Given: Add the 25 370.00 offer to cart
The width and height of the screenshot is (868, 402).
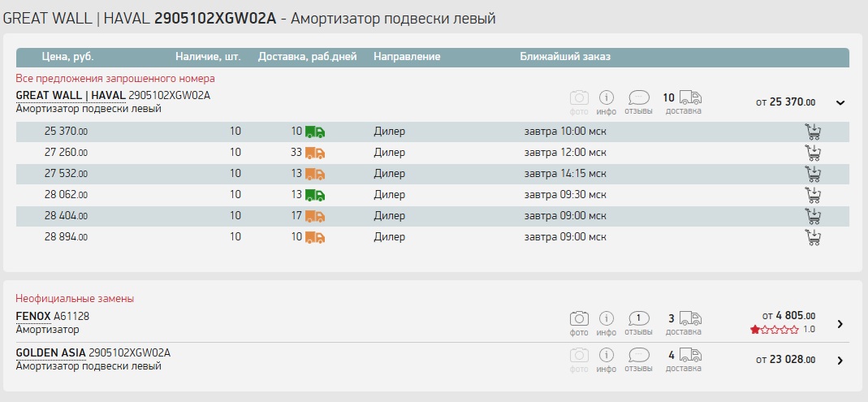Looking at the screenshot, I should pyautogui.click(x=813, y=132).
